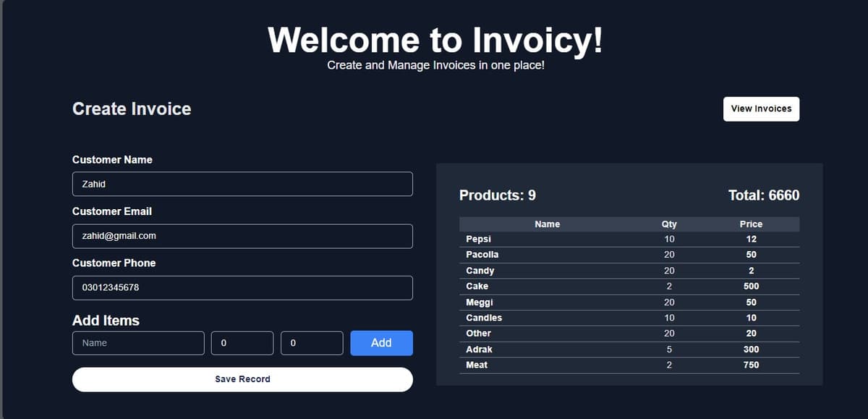868x419 pixels.
Task: Select the Customer Phone input field
Action: 242,287
